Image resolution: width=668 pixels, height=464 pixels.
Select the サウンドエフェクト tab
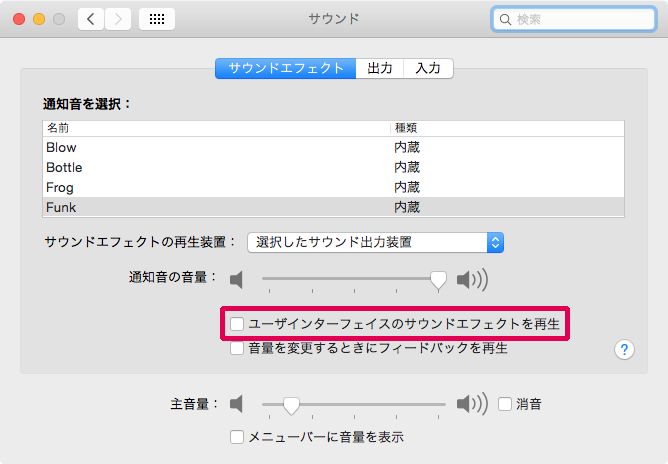click(x=285, y=68)
